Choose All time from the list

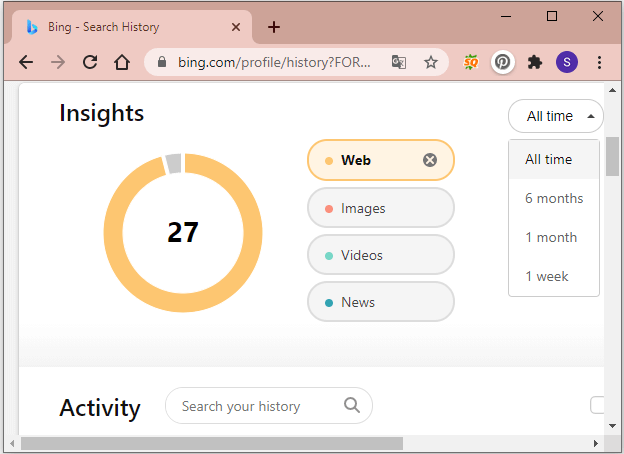coord(554,160)
